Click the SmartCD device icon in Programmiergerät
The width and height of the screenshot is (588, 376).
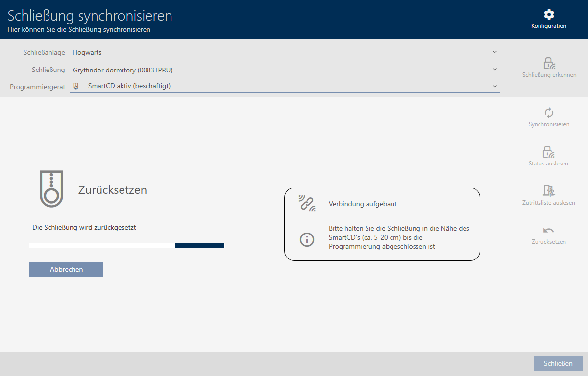(x=76, y=86)
